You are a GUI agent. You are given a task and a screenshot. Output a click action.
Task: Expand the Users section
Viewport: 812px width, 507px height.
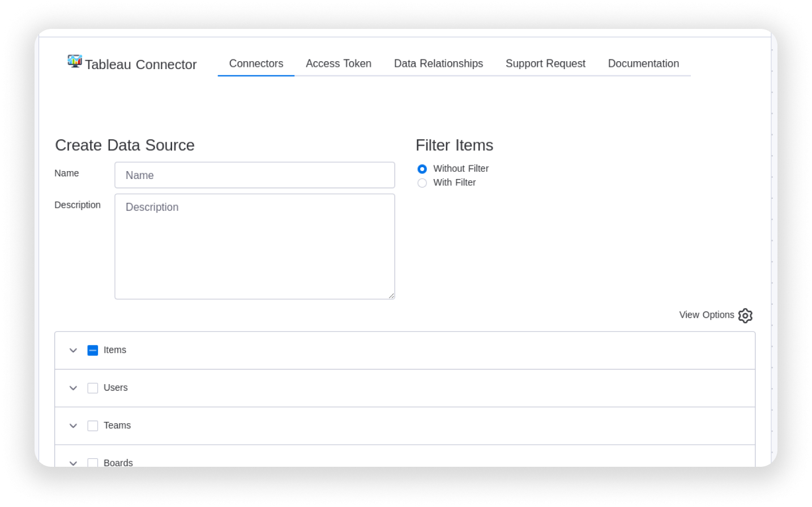pos(73,388)
